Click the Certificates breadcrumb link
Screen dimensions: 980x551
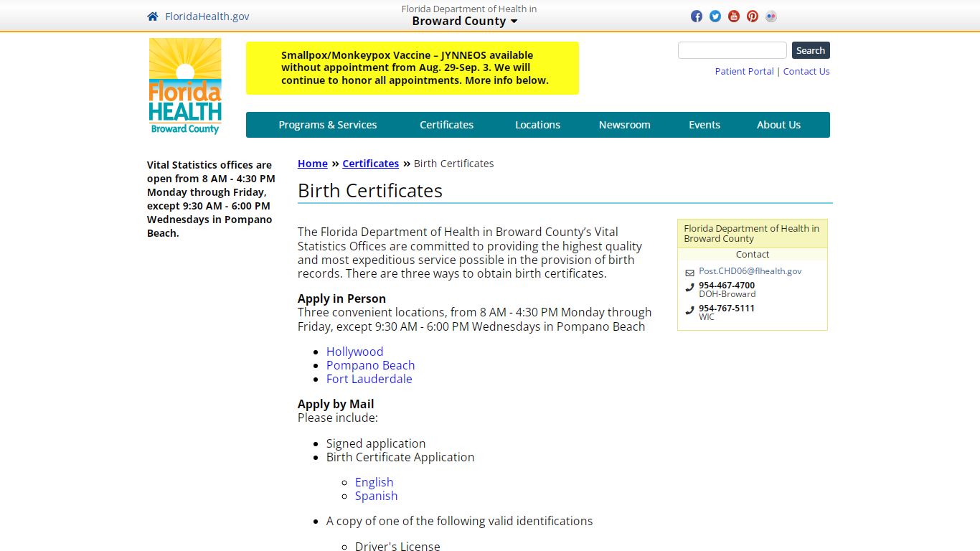pyautogui.click(x=370, y=164)
